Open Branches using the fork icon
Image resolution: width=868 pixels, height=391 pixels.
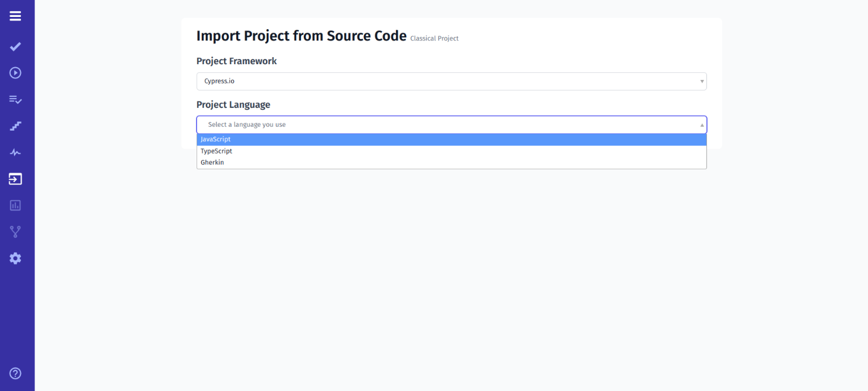[x=16, y=232]
